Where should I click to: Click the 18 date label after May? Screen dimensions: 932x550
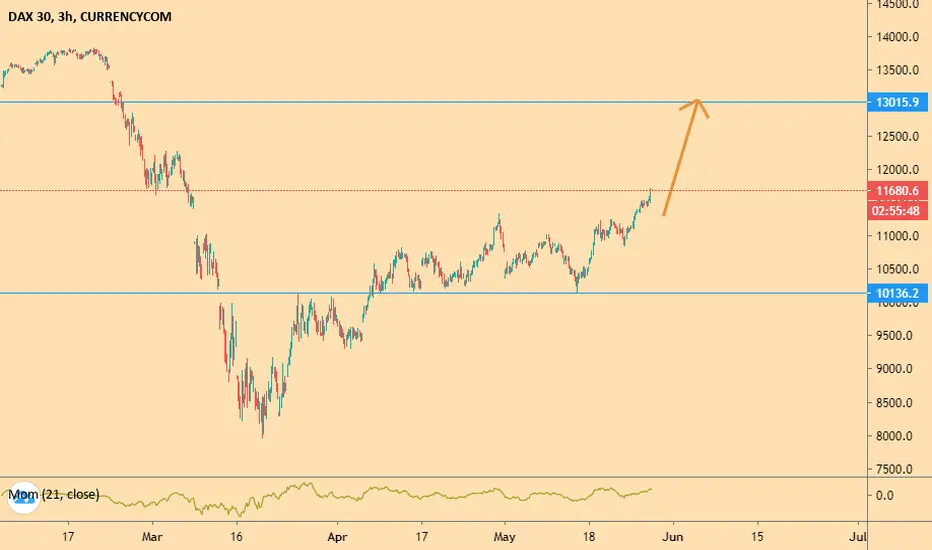[x=588, y=537]
